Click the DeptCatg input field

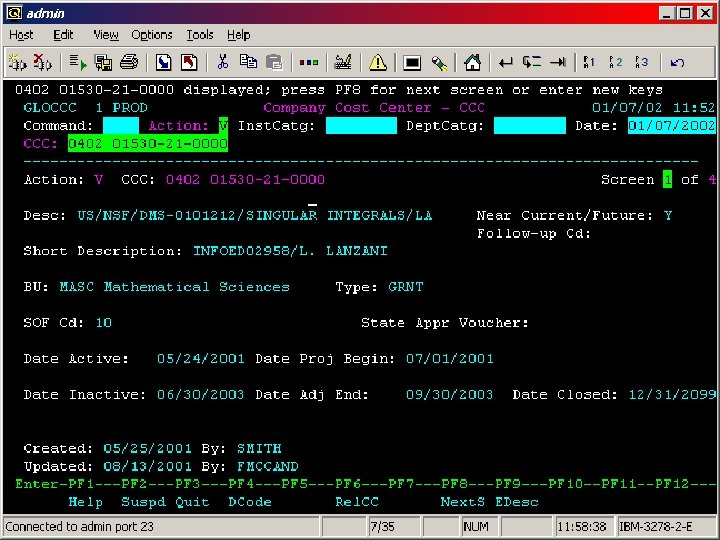[529, 125]
